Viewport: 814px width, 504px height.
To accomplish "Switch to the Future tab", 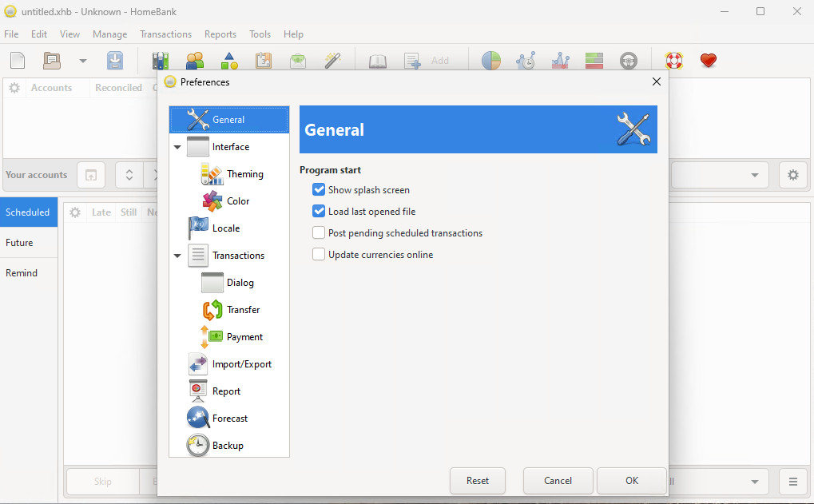I will click(29, 242).
